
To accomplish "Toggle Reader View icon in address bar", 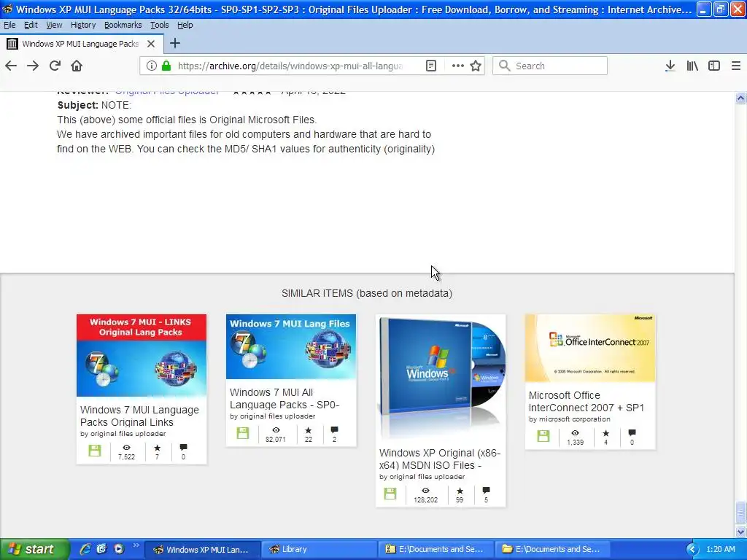I will point(431,66).
